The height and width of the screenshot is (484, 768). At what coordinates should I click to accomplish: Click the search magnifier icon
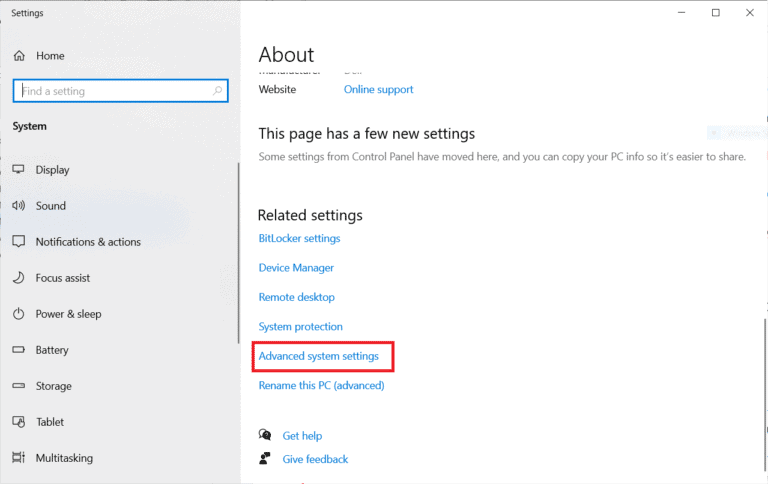coord(217,91)
